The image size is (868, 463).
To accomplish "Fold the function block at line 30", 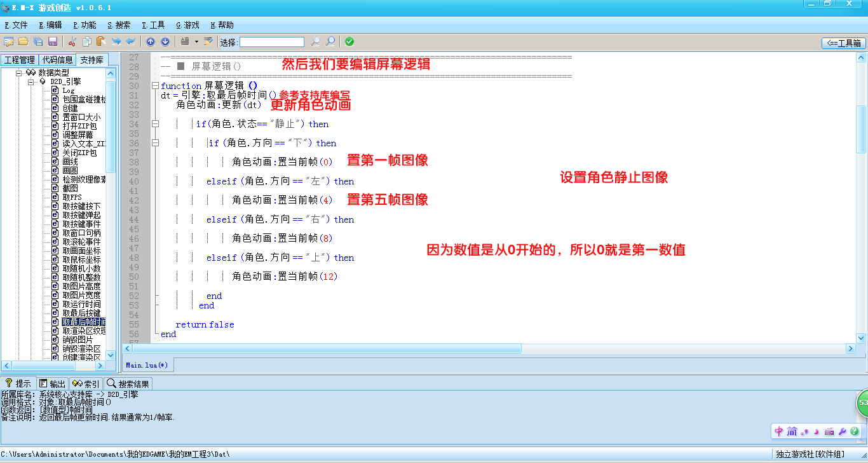I will pyautogui.click(x=155, y=86).
